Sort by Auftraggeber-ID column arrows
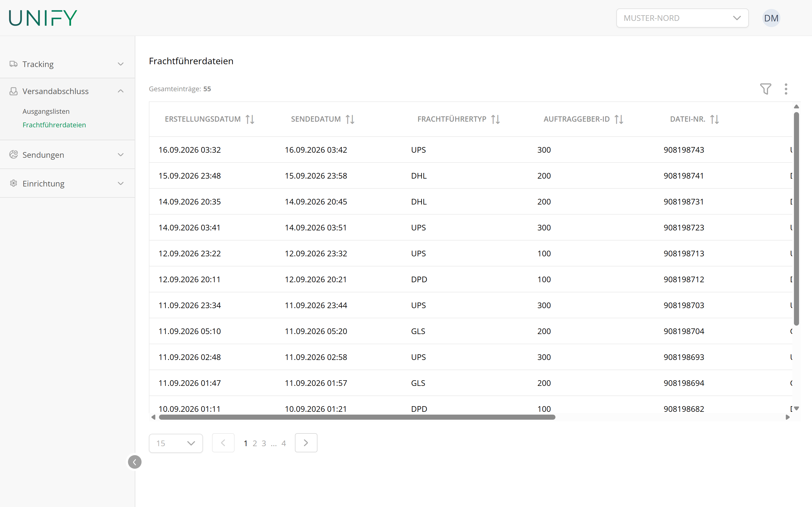The image size is (812, 507). 619,119
